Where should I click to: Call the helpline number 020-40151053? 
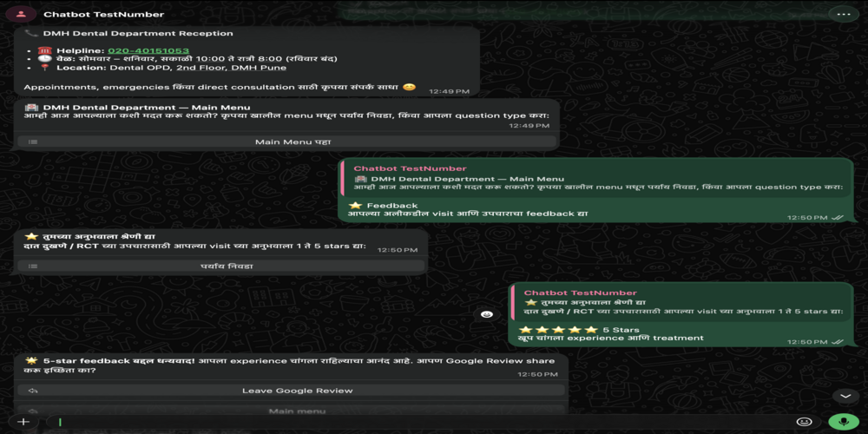point(148,50)
